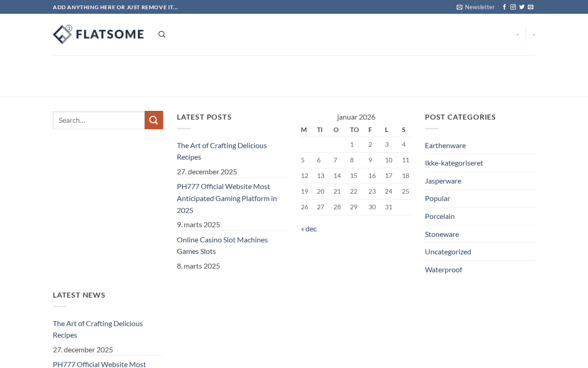
Task: Open the header search magnifier icon
Action: coord(162,34)
